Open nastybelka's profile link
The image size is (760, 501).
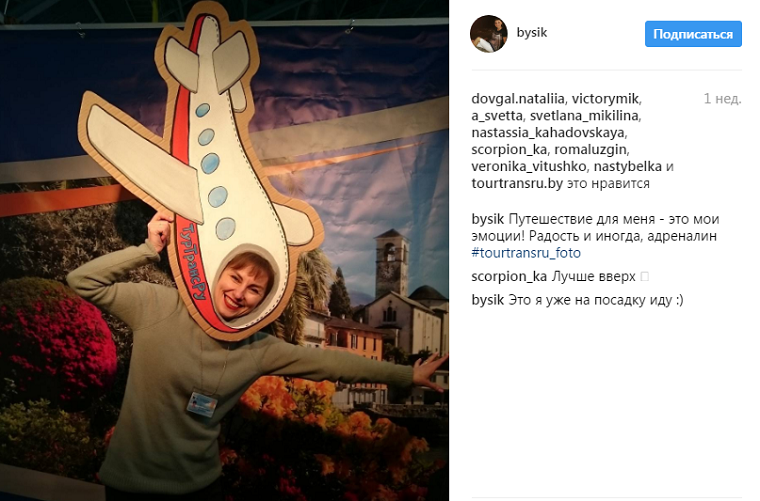pos(628,167)
